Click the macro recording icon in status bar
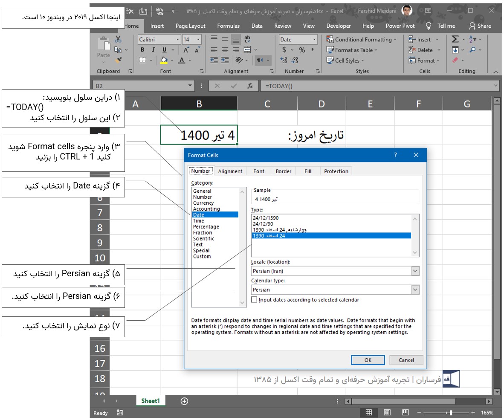 click(119, 413)
